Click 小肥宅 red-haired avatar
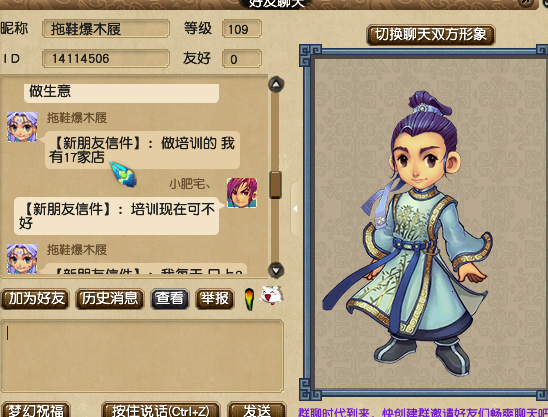The image size is (548, 417). pyautogui.click(x=242, y=193)
